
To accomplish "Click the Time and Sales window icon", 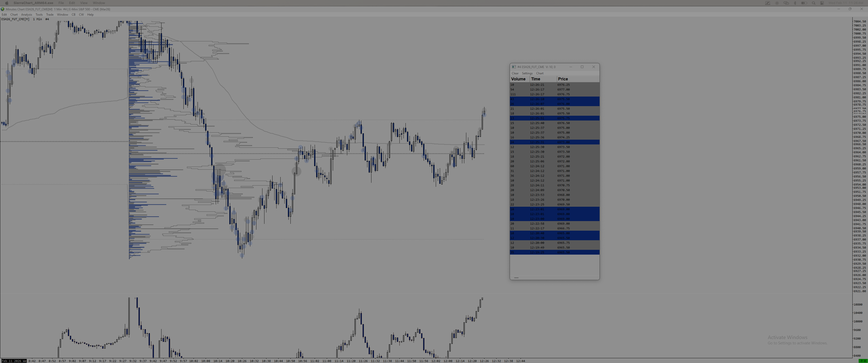I will [x=514, y=67].
